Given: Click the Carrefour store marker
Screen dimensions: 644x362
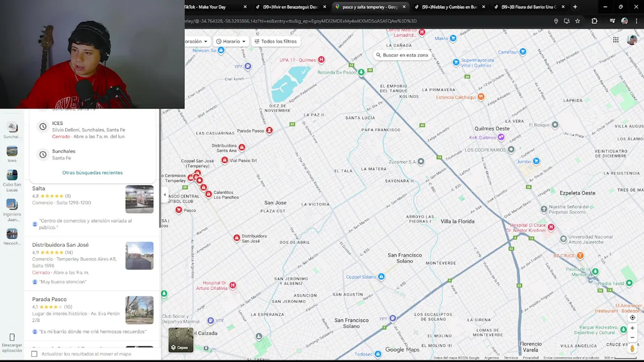Looking at the screenshot, I should coord(523,52).
